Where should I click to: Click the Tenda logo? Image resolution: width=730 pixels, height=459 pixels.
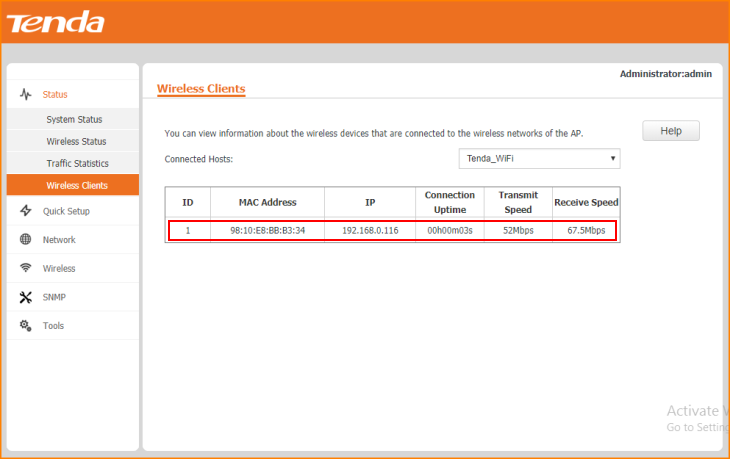[x=58, y=22]
